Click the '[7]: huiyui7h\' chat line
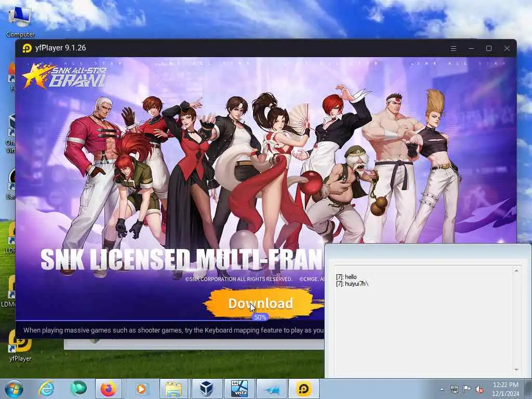532x399 pixels. click(x=352, y=284)
